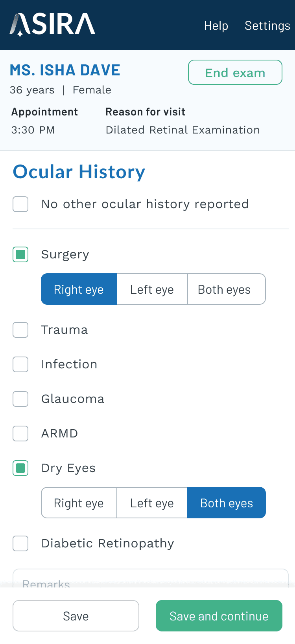Check No other ocular history reported
This screenshot has width=295, height=644.
tap(20, 204)
